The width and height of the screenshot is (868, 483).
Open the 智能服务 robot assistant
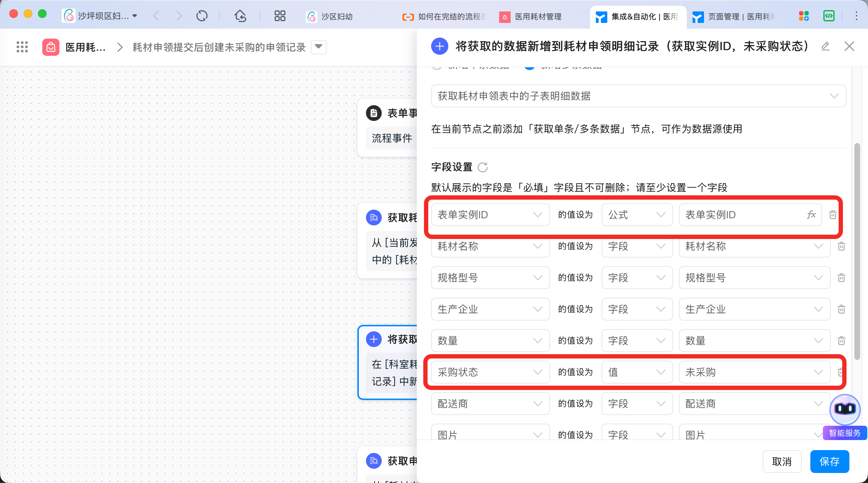tap(845, 409)
